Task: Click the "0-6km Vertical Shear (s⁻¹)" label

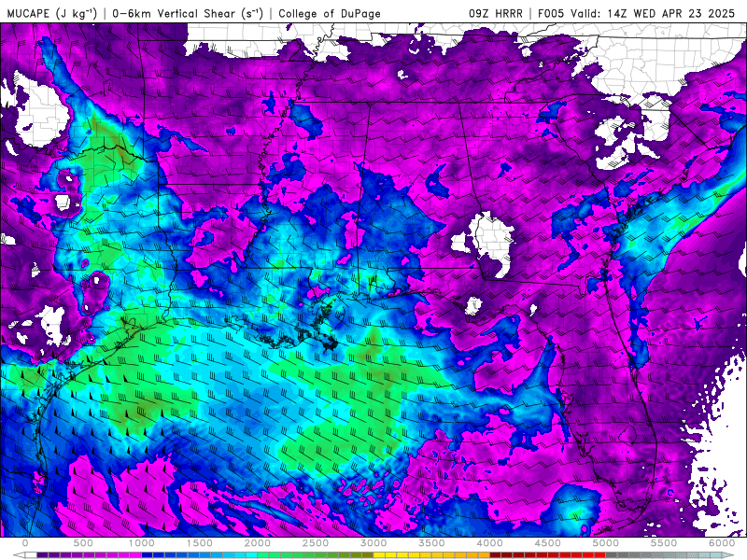Action: point(188,13)
